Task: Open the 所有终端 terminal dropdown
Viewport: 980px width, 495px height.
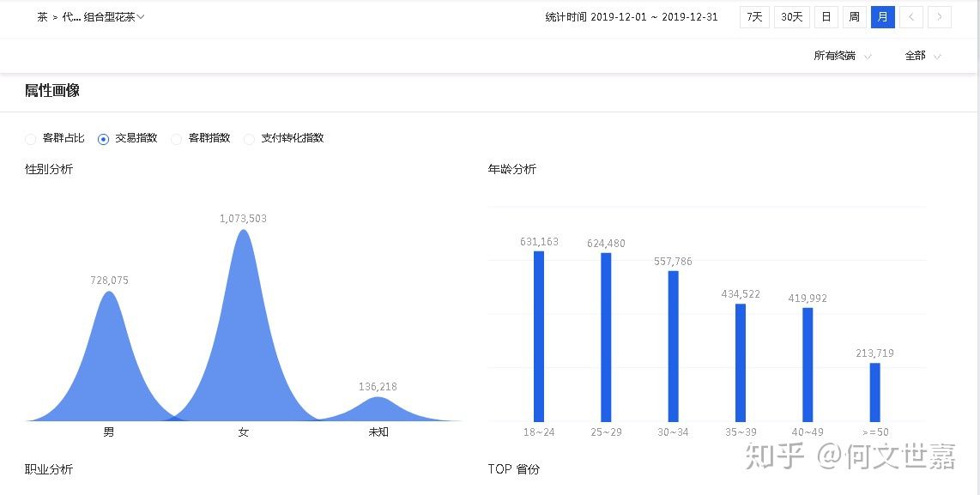Action: point(842,56)
